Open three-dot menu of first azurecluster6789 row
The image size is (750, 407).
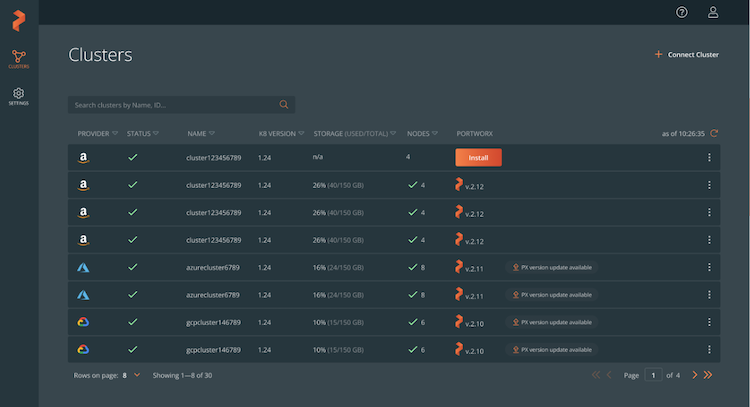coord(709,267)
